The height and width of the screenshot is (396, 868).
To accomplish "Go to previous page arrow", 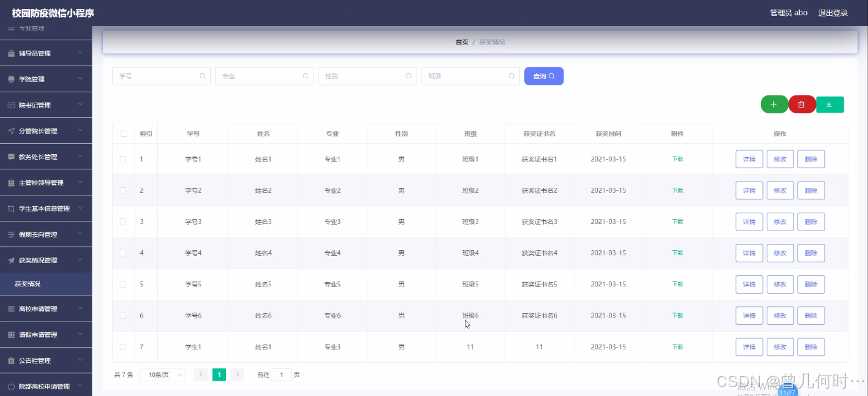I will [201, 375].
